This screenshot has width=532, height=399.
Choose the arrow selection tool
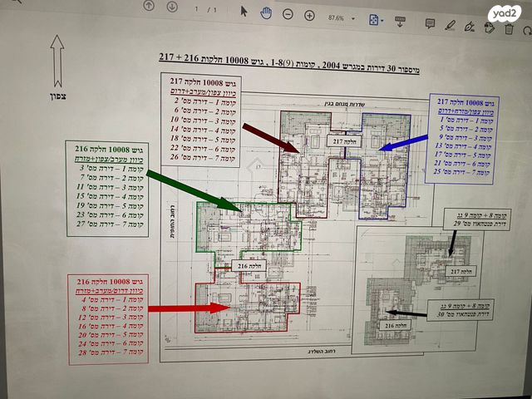[x=244, y=12]
